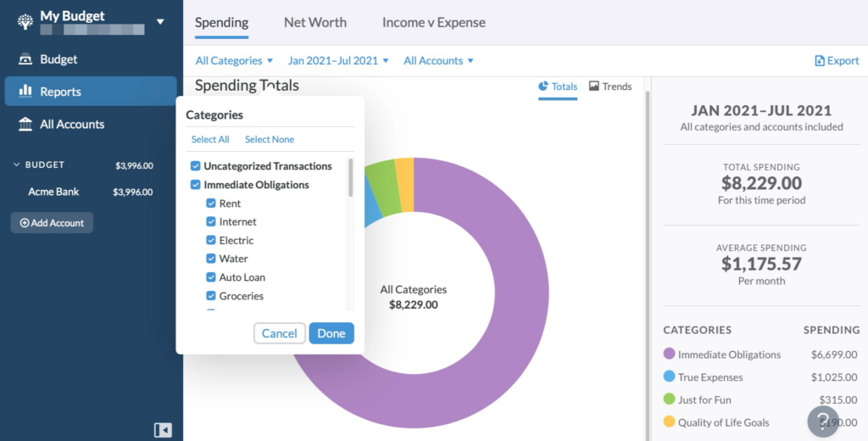Click the purple Immediate Obligations legend dot
Viewport: 868px width, 441px height.
pos(670,354)
